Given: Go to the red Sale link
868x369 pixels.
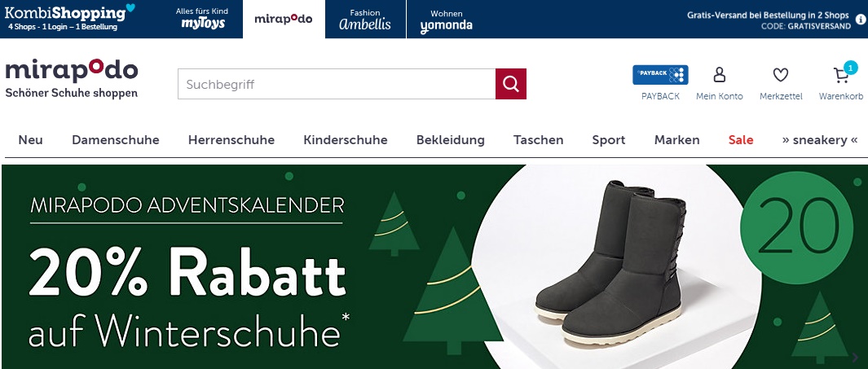Looking at the screenshot, I should tap(741, 140).
